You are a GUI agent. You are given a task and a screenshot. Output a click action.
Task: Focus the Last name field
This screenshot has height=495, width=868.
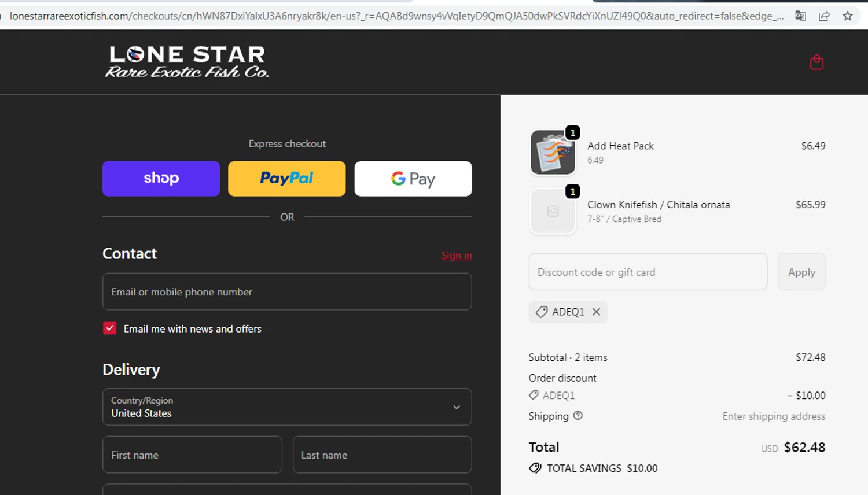(382, 455)
